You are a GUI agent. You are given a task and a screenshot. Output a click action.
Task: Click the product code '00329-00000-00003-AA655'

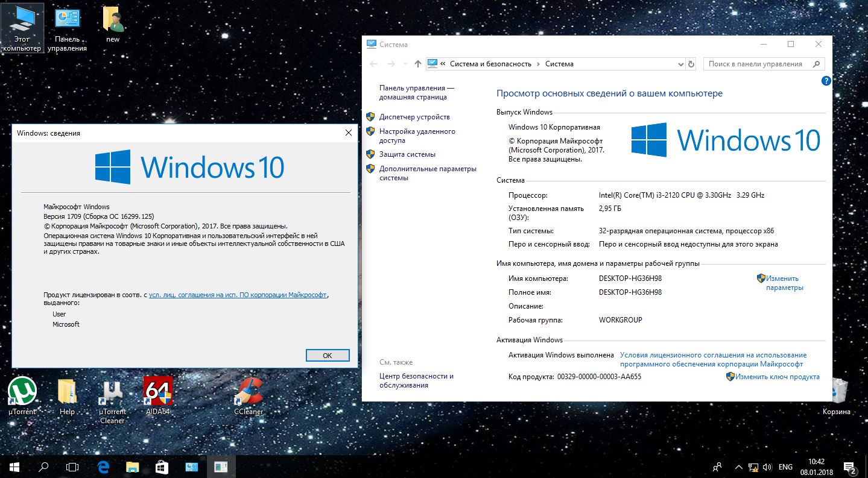(599, 377)
